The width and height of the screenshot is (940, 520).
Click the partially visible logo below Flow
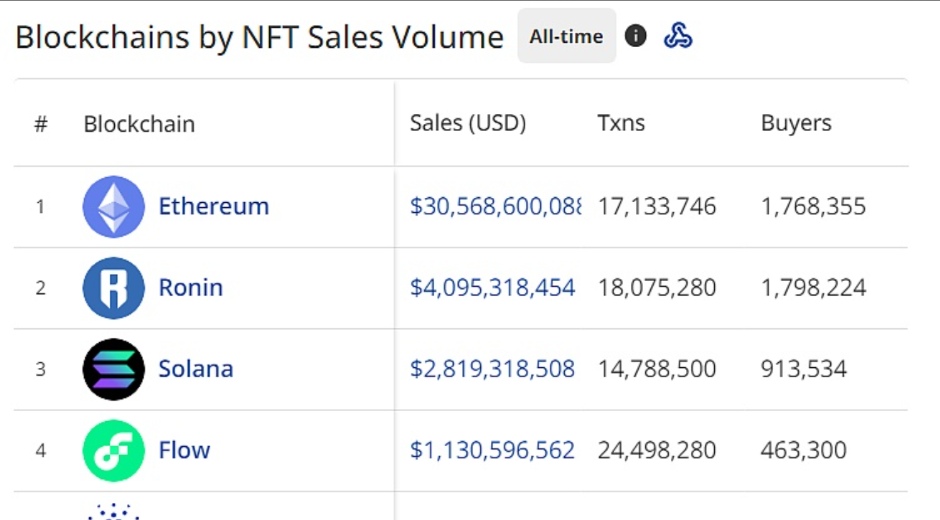point(113,511)
